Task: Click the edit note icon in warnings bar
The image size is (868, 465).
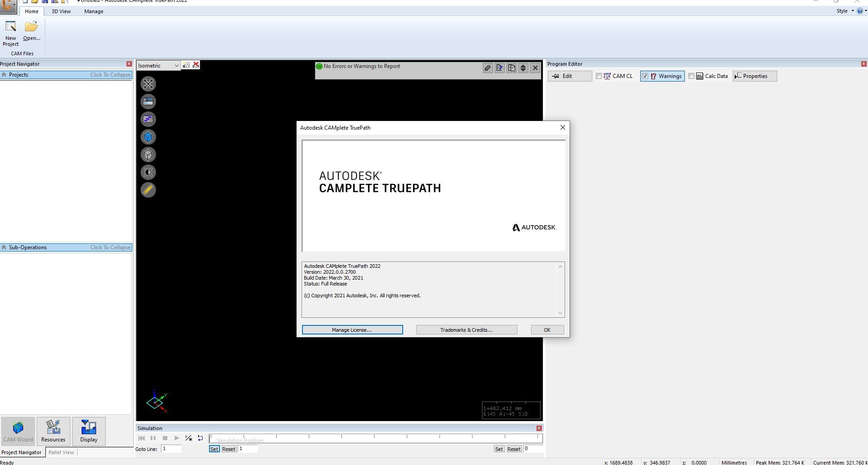Action: (x=499, y=68)
